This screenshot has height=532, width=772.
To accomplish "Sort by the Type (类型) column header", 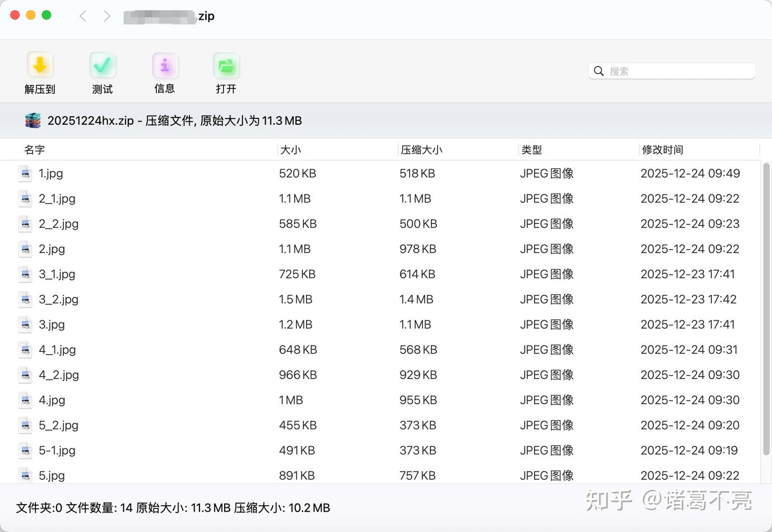I will click(531, 150).
